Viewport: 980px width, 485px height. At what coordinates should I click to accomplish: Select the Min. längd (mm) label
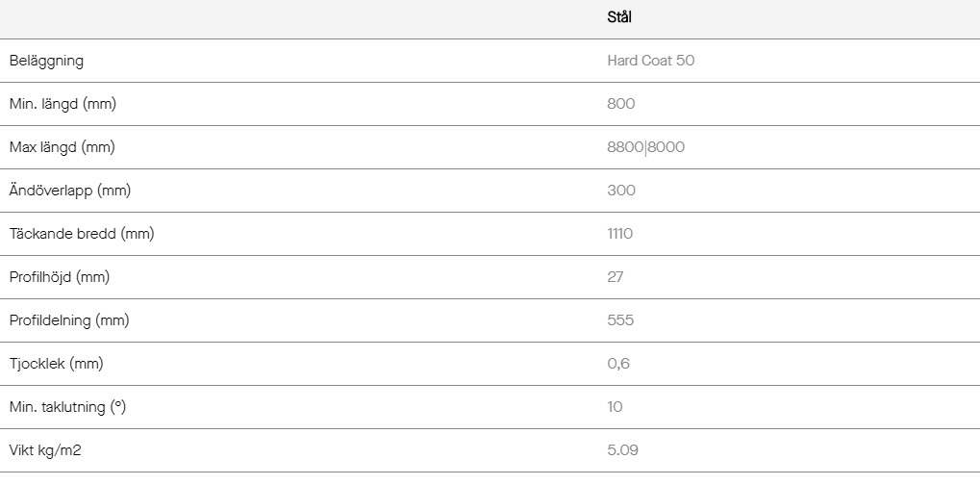pyautogui.click(x=63, y=104)
